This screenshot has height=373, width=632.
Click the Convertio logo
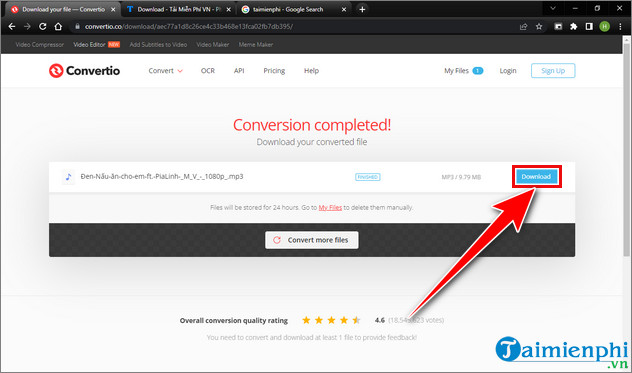pyautogui.click(x=84, y=71)
